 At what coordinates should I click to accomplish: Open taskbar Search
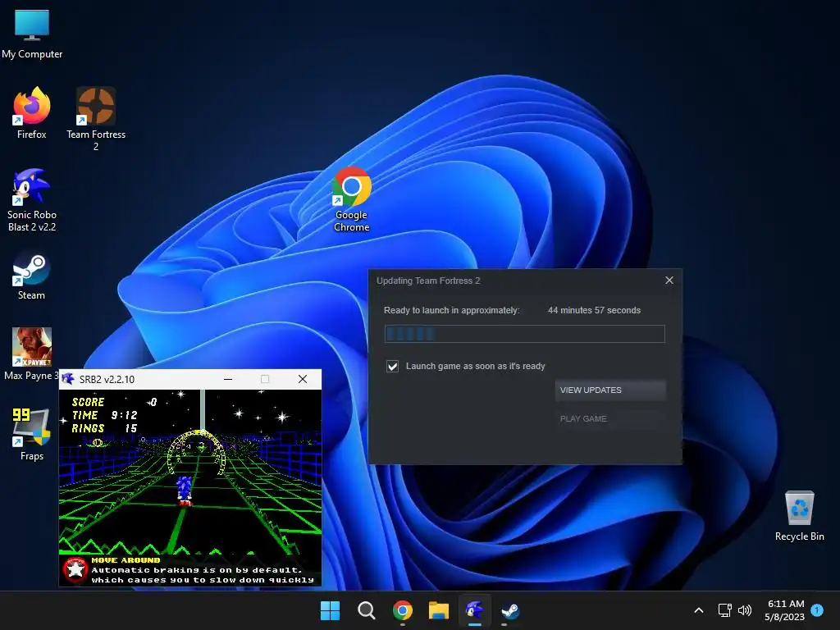[x=367, y=610]
